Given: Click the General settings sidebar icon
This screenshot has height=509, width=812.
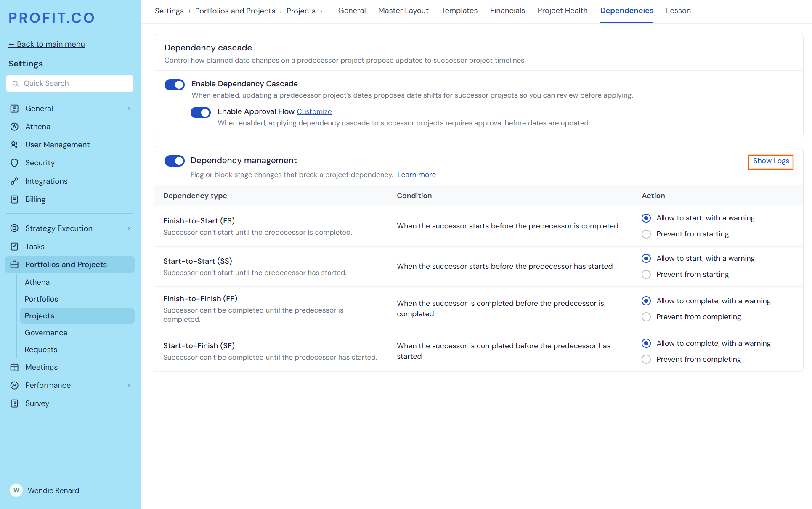Looking at the screenshot, I should tap(14, 109).
